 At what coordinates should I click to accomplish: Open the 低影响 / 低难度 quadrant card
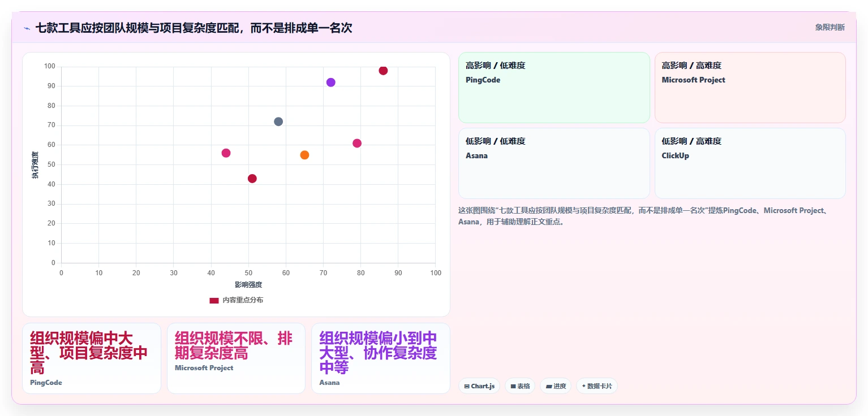554,163
